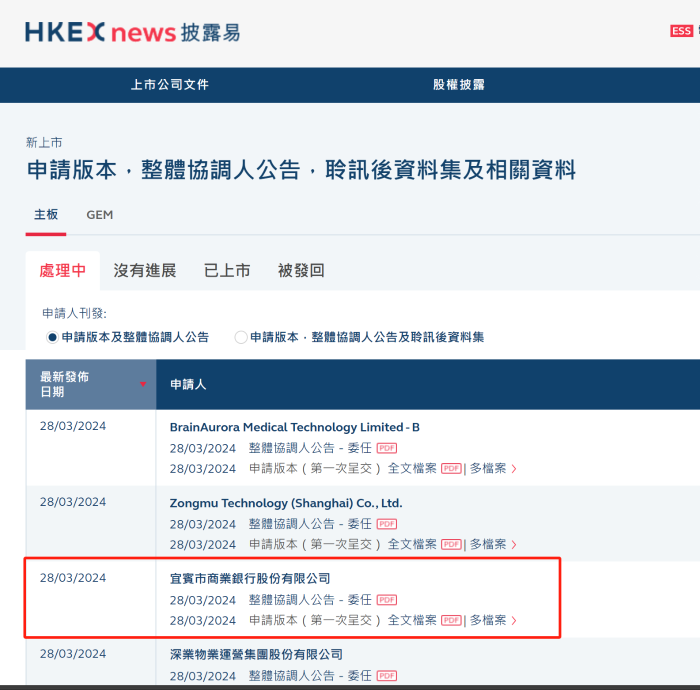The image size is (700, 690).
Task: Click date 28/03/2024 in 宜賓市商業銀行 row
Action: [73, 578]
